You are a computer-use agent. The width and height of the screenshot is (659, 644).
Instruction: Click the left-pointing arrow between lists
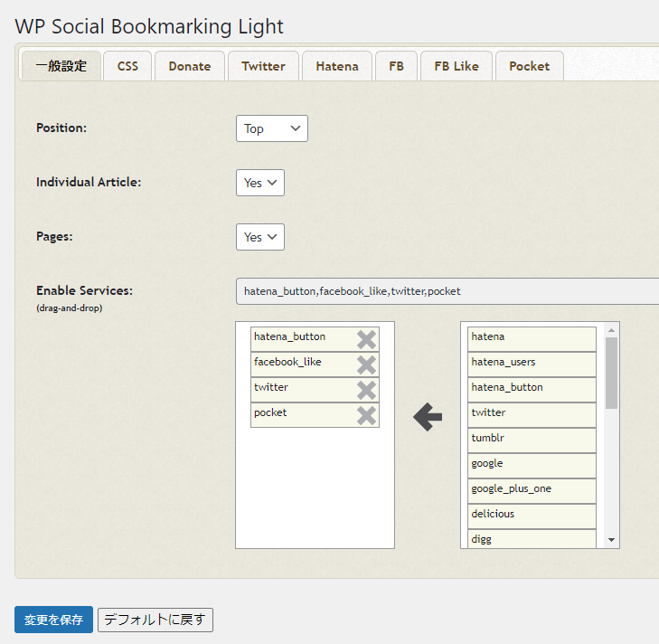pos(428,417)
